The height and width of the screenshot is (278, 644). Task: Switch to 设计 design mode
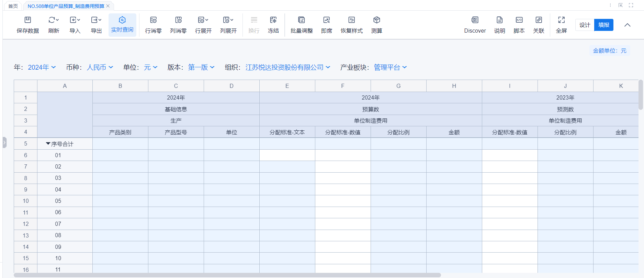point(585,25)
